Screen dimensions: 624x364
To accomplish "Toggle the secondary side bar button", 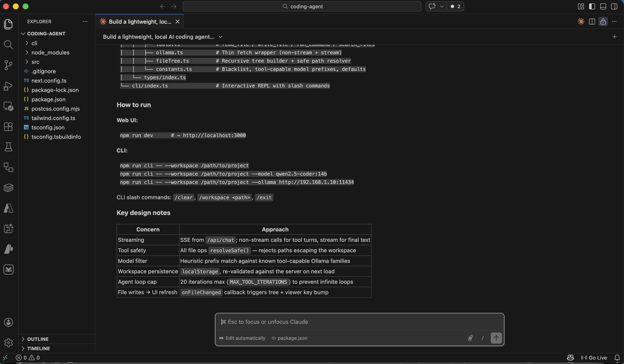I will tap(614, 6).
